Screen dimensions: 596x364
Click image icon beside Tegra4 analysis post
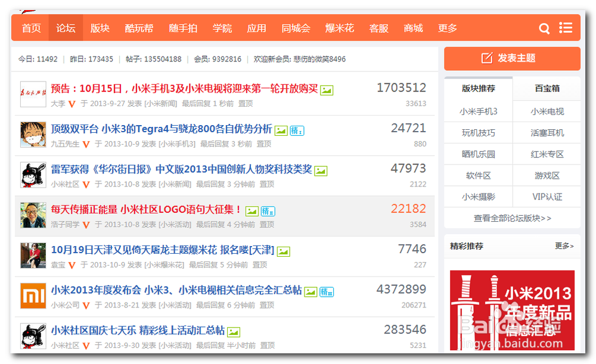281,130
